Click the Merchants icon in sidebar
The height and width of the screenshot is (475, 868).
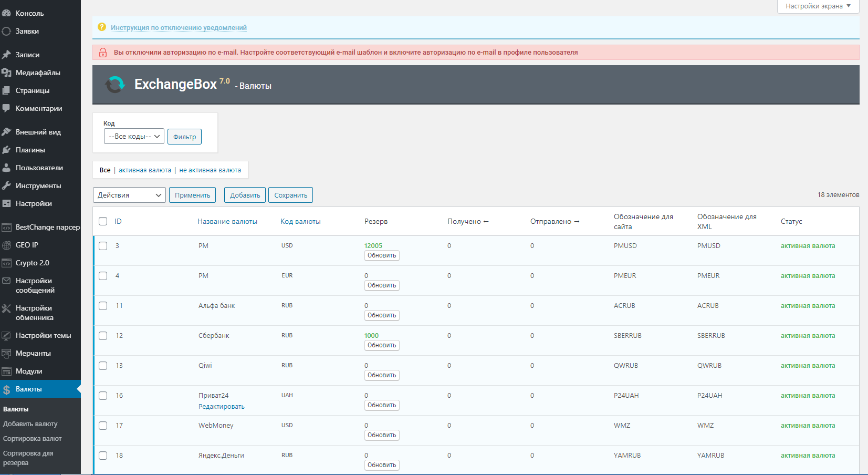coord(6,353)
